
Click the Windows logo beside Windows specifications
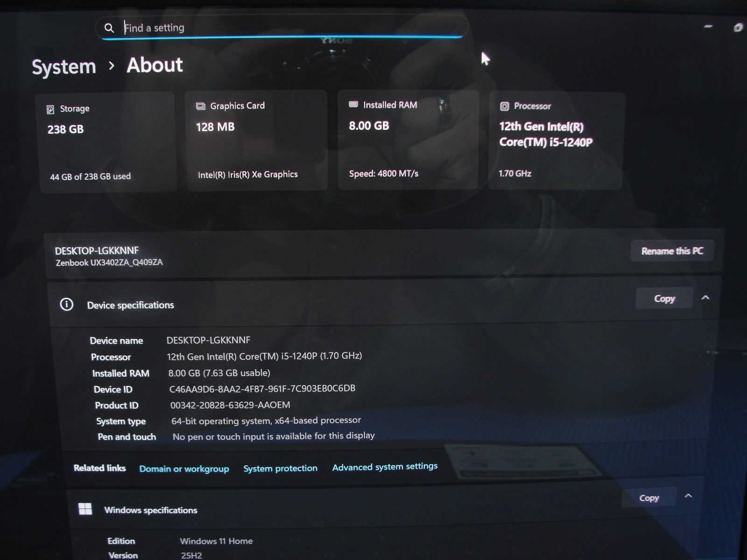click(x=85, y=509)
